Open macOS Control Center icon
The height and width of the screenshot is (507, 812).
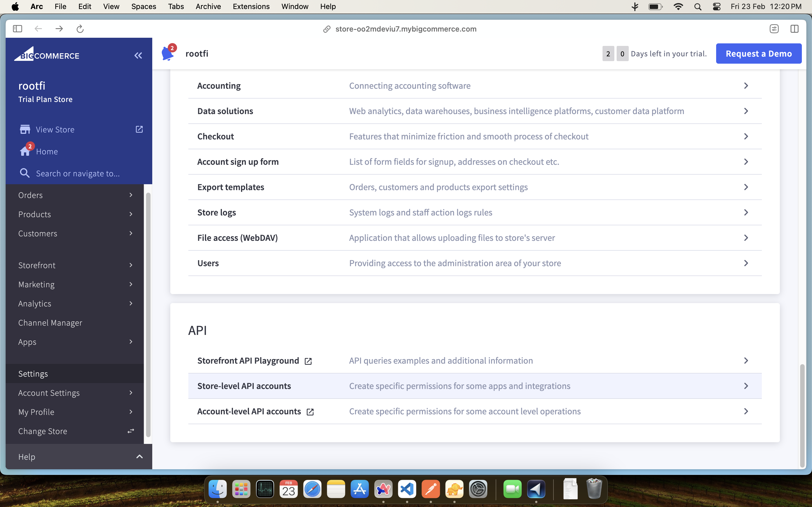point(716,7)
